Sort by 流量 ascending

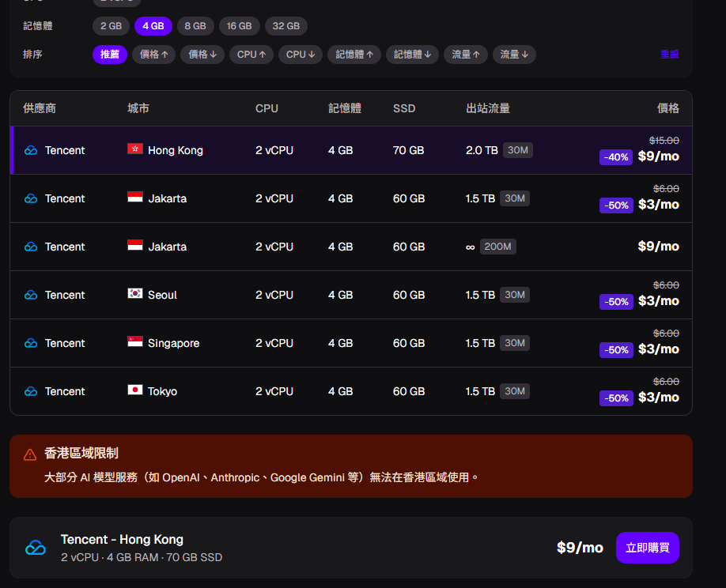click(x=465, y=55)
